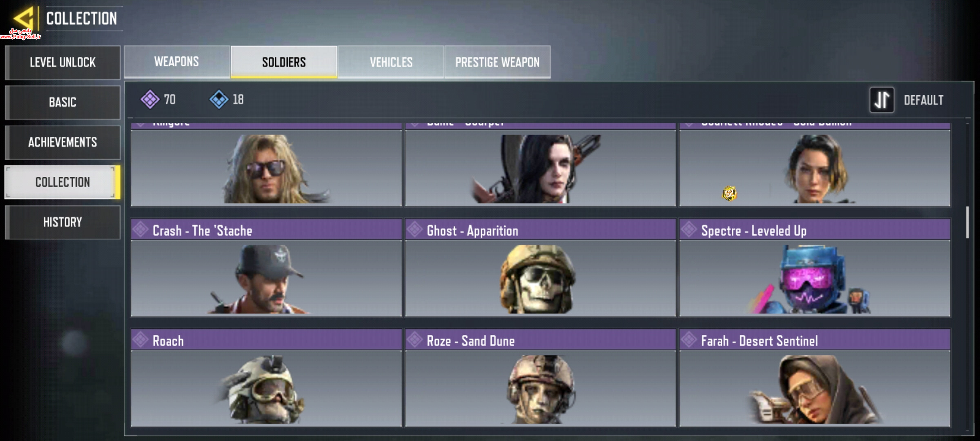Click the soldier list scrollbar handle
The width and height of the screenshot is (980, 441).
[x=967, y=223]
